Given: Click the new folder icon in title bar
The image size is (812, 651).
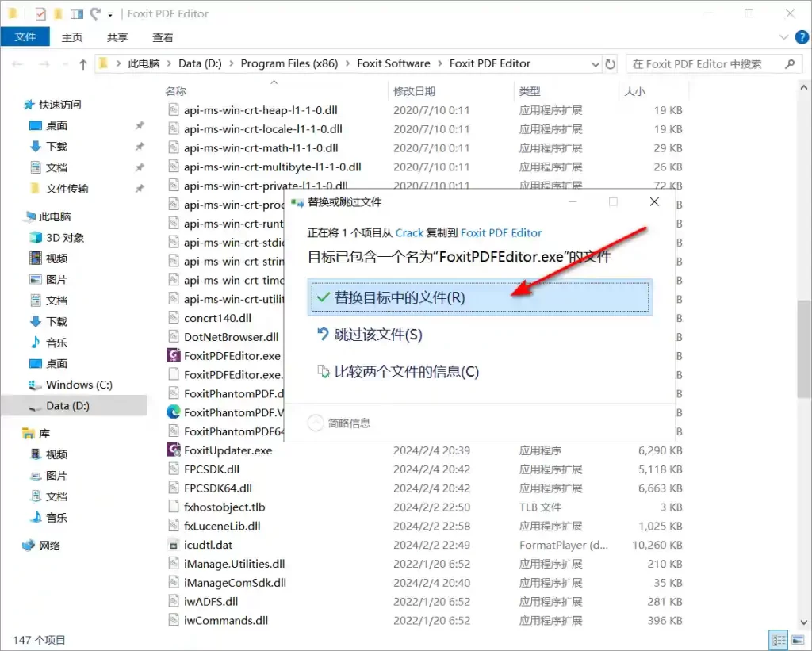Looking at the screenshot, I should pos(58,13).
